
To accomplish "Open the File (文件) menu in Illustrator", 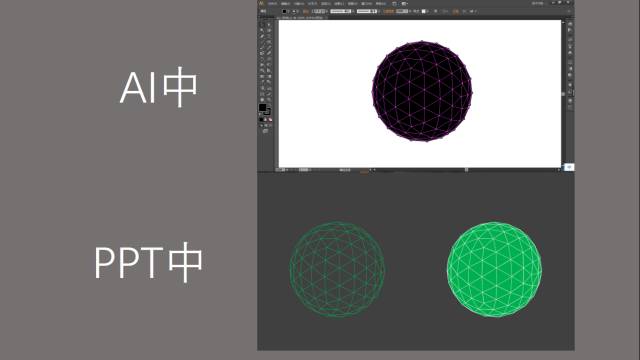I will tap(272, 4).
